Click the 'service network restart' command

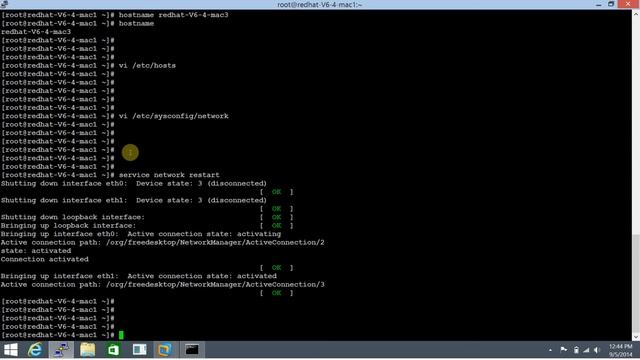(x=169, y=175)
